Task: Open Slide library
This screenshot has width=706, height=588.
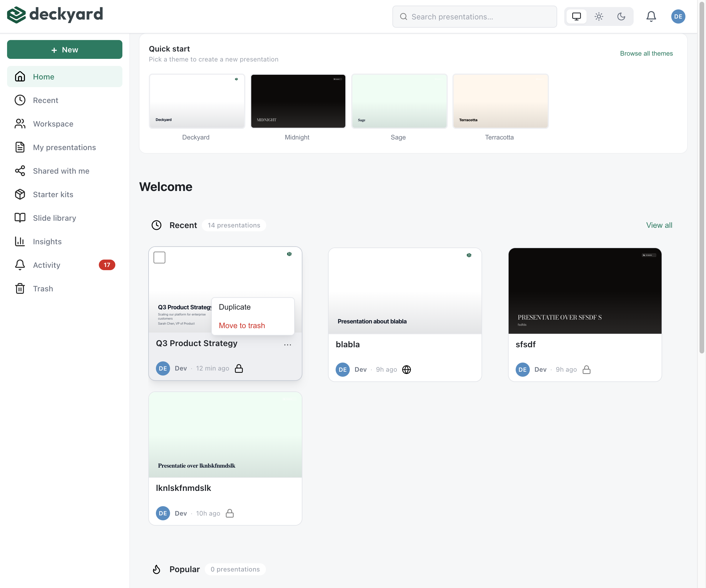Action: [x=64, y=218]
